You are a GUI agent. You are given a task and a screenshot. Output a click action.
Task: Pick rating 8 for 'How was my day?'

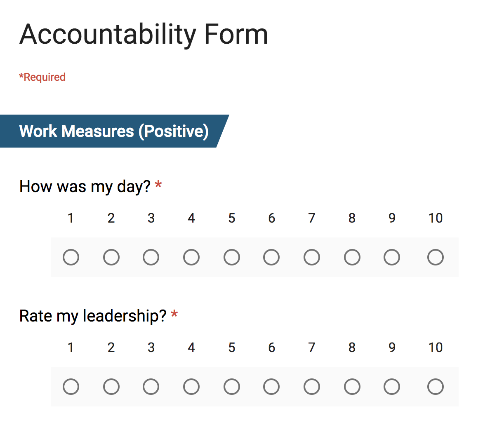pyautogui.click(x=352, y=257)
